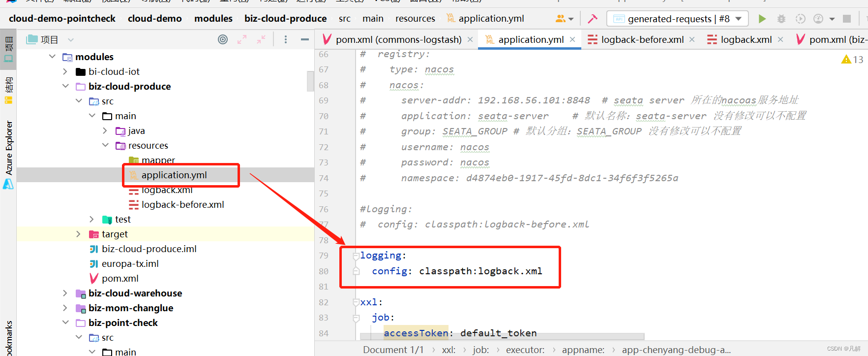Click executor: in bottom breadcrumb
The image size is (868, 356).
pos(525,350)
